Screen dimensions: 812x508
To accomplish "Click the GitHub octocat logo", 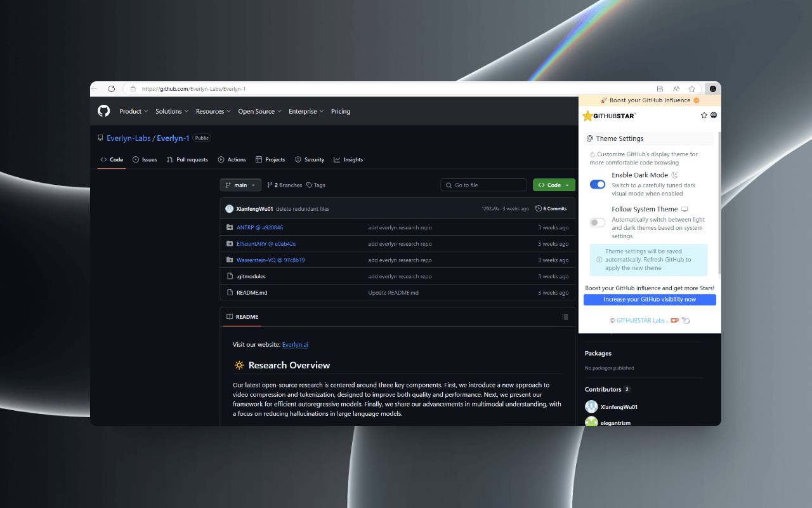I will pyautogui.click(x=104, y=111).
